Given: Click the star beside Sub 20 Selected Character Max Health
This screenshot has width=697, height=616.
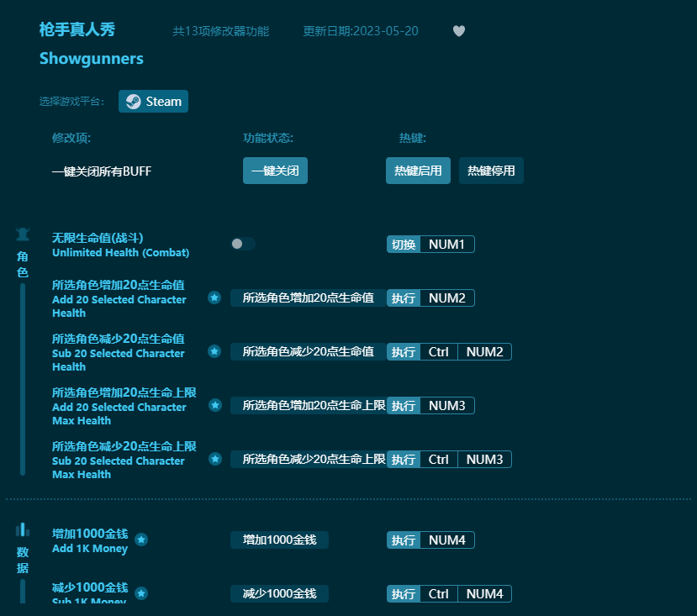Looking at the screenshot, I should click(x=215, y=459).
